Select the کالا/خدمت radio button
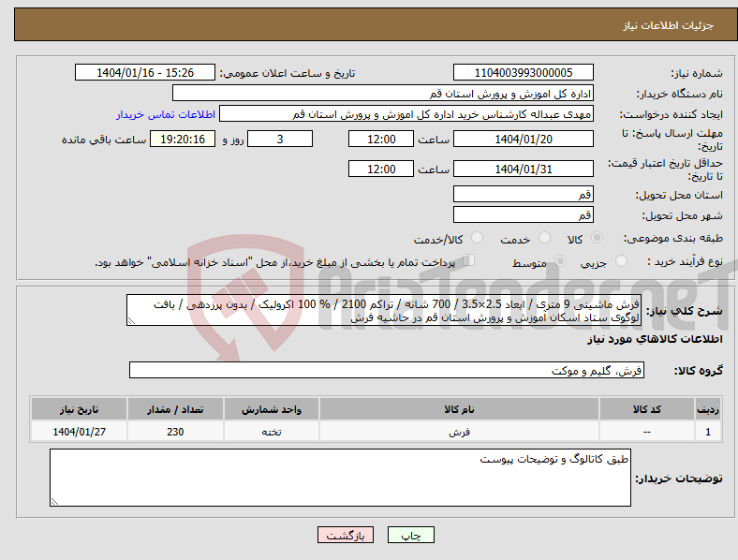The width and height of the screenshot is (738, 560). click(478, 238)
